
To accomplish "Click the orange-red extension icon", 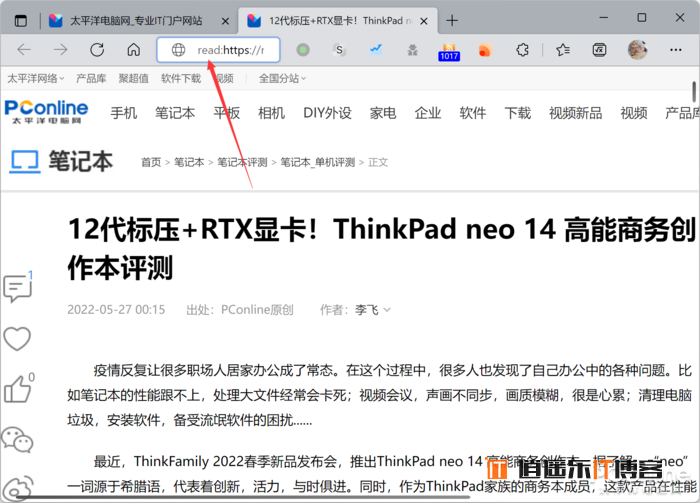I will pos(485,50).
